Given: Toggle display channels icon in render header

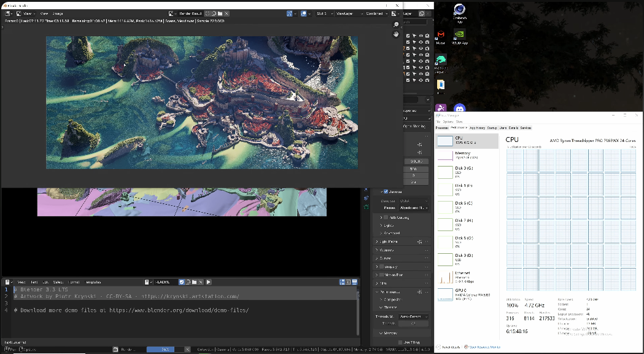Looking at the screenshot, I should [x=394, y=14].
